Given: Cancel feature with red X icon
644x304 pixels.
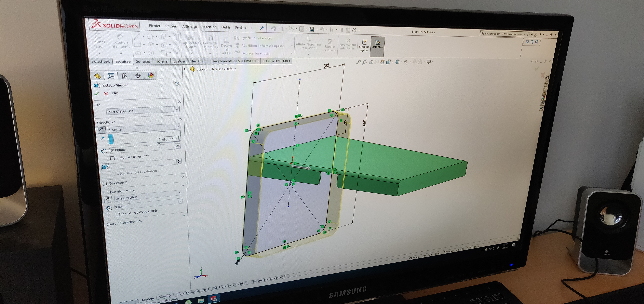Looking at the screenshot, I should click(x=106, y=94).
